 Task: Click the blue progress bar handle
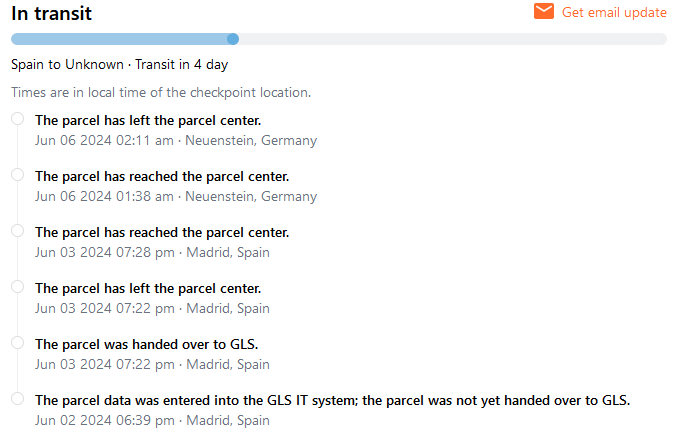233,39
